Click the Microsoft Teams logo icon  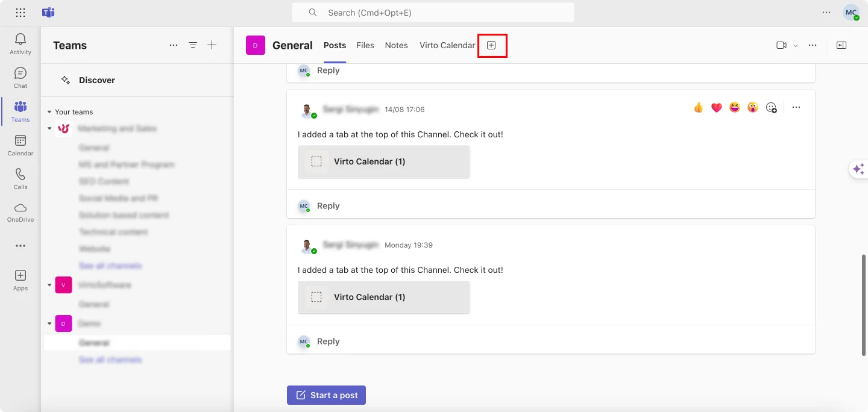tap(48, 13)
